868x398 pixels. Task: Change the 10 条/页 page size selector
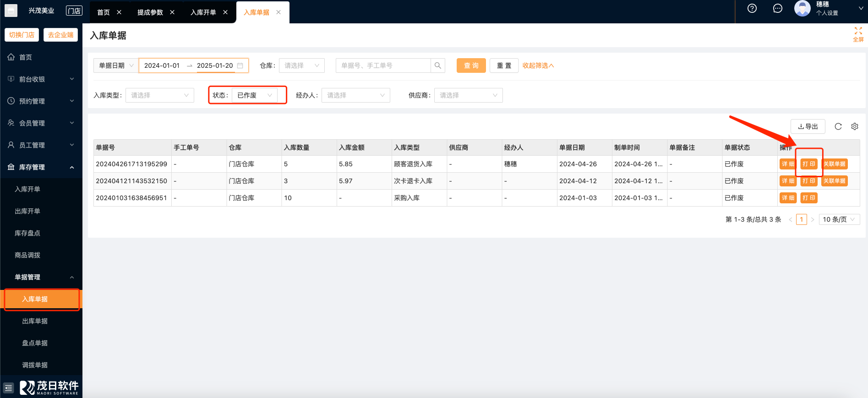pyautogui.click(x=838, y=219)
